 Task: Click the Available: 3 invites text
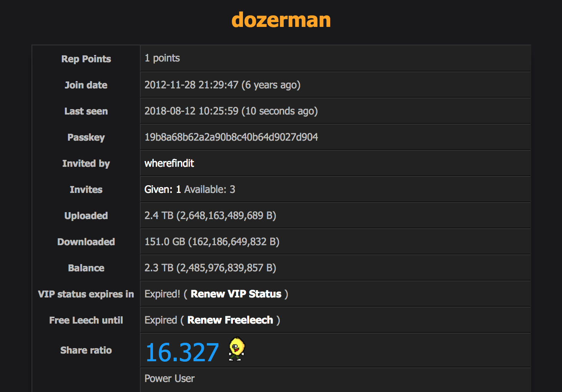pyautogui.click(x=210, y=189)
